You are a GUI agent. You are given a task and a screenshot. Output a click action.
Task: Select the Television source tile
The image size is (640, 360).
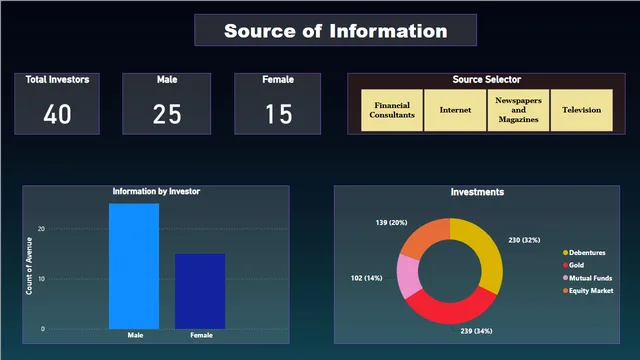(582, 110)
